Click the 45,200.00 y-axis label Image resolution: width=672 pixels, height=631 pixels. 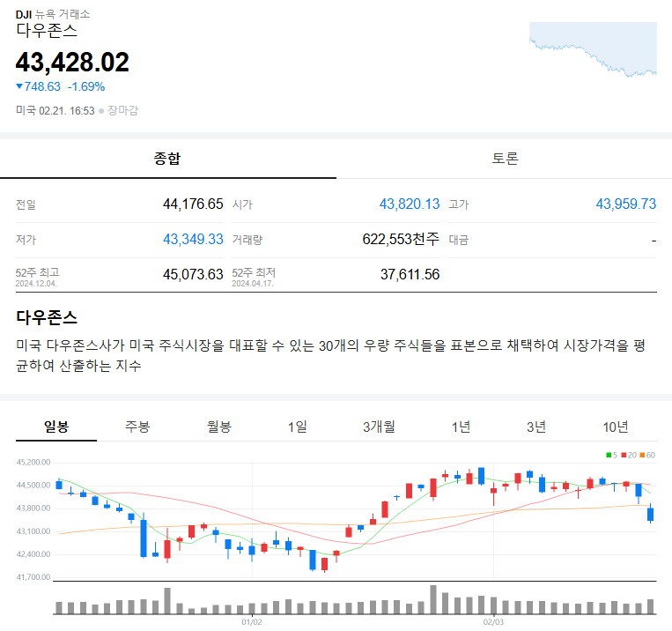[33, 463]
